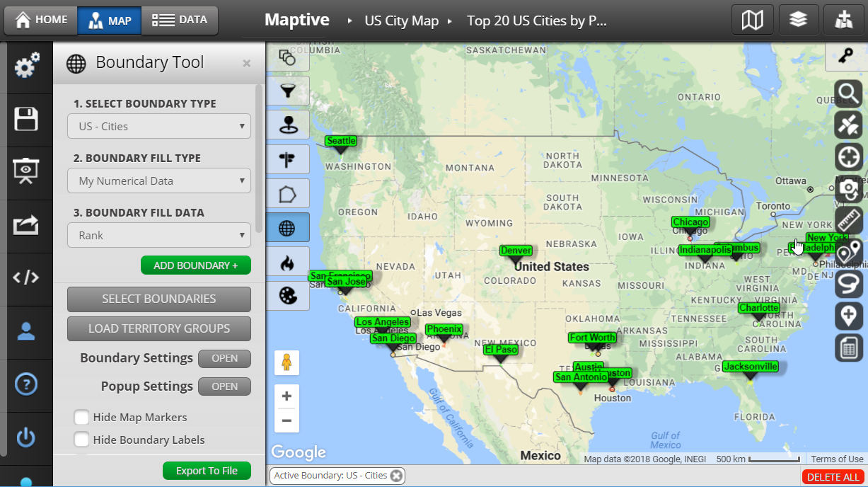Select the ruler distance tool
The width and height of the screenshot is (868, 487).
point(848,220)
